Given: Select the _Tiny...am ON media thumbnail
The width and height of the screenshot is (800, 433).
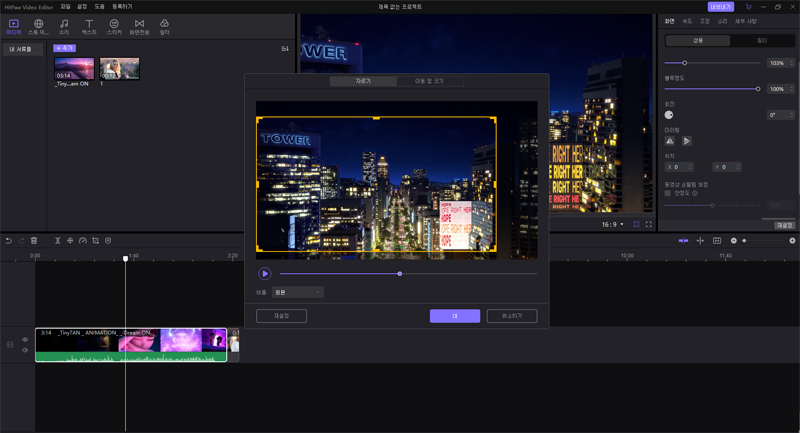Looking at the screenshot, I should pyautogui.click(x=74, y=68).
